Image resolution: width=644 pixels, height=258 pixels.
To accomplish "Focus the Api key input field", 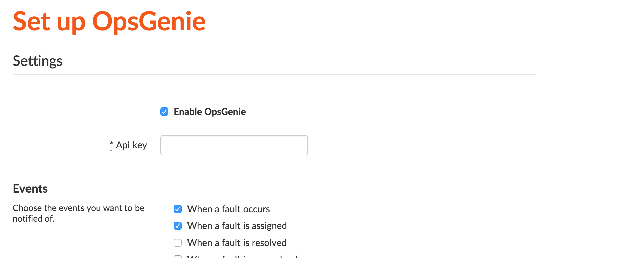I will point(234,145).
